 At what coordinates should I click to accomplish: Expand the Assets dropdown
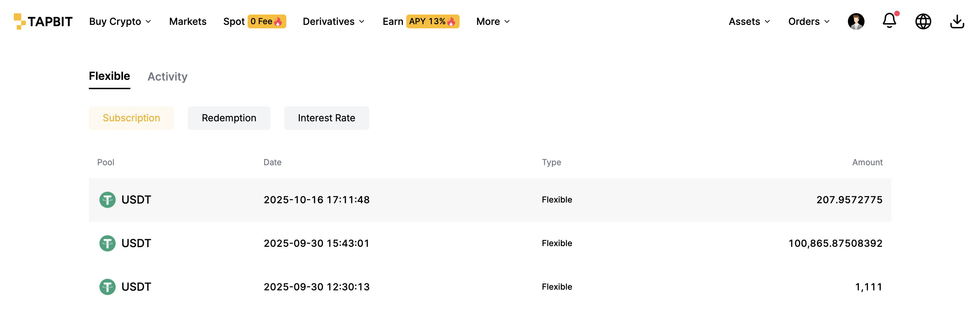click(x=749, y=21)
